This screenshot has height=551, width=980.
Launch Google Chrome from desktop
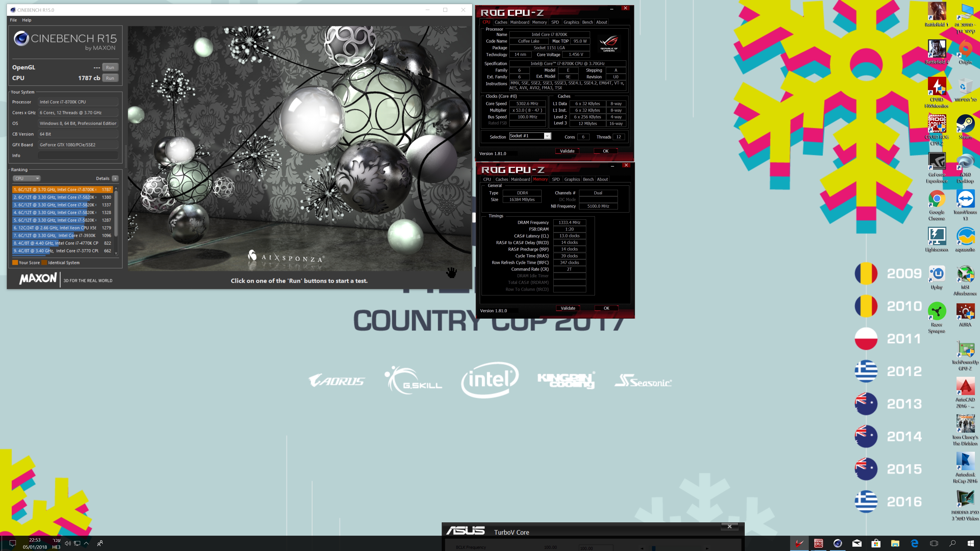pos(936,205)
